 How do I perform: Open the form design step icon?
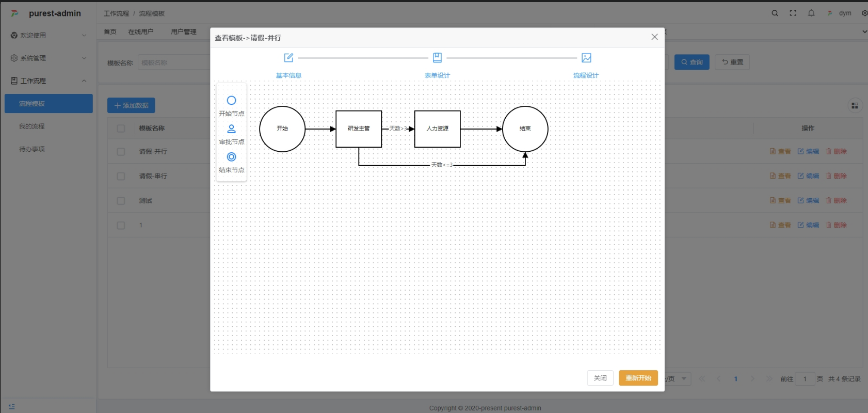point(437,58)
